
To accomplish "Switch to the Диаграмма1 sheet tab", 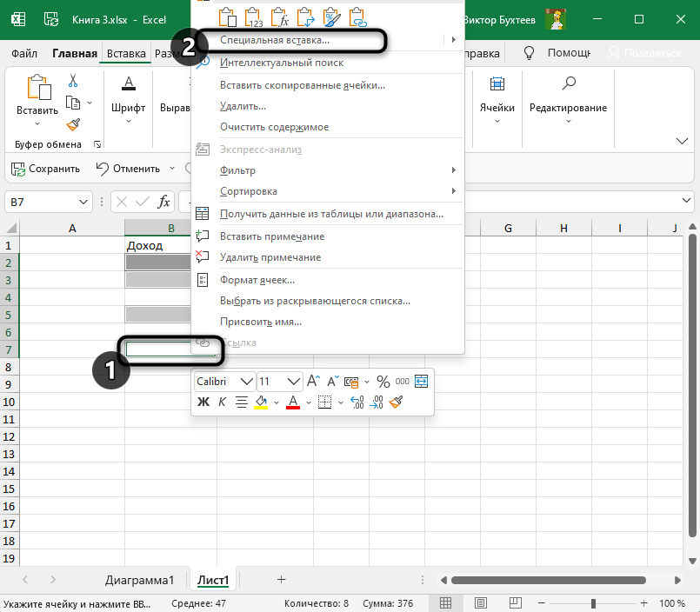I will click(x=140, y=579).
